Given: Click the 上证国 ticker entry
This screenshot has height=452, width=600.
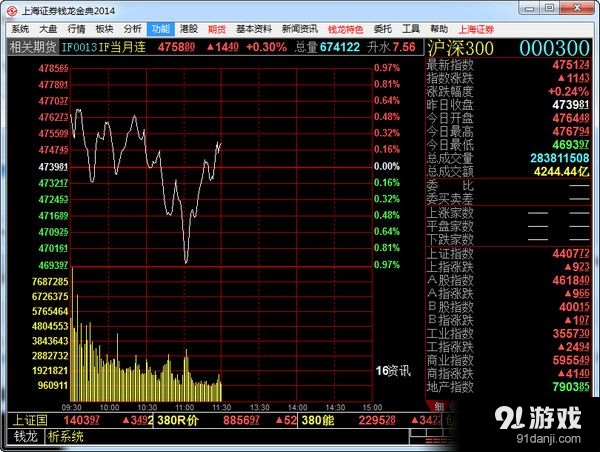Looking at the screenshot, I should click(29, 421).
